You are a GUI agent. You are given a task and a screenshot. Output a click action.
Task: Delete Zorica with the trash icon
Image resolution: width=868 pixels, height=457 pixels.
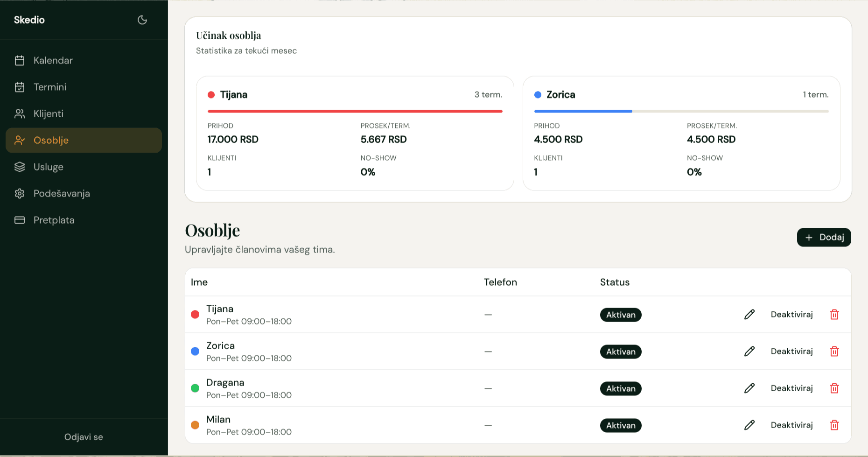834,352
